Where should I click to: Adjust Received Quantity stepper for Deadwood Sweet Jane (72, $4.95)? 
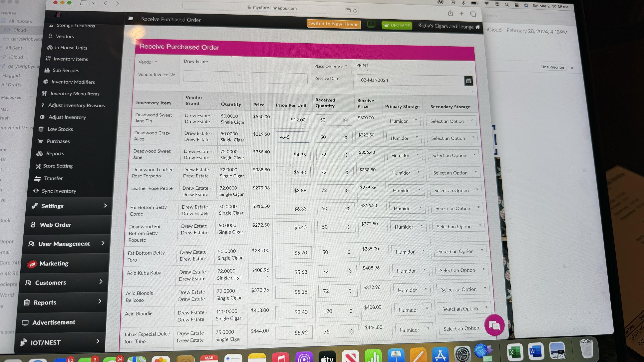point(346,155)
